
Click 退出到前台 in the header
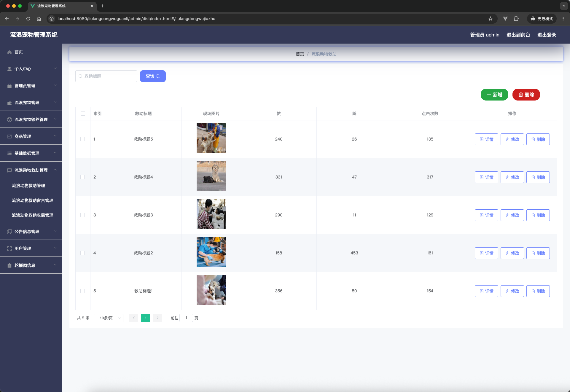point(518,35)
